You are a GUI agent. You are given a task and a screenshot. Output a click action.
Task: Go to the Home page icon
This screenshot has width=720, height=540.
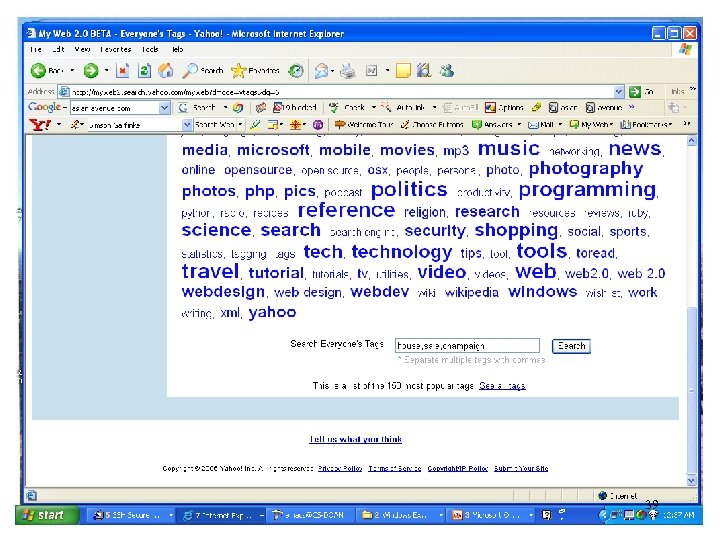[165, 71]
